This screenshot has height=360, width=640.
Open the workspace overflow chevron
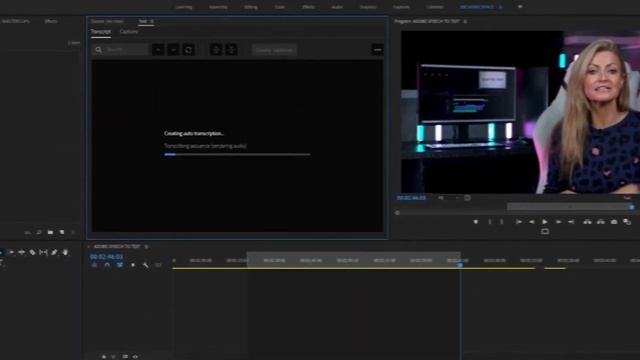point(520,7)
